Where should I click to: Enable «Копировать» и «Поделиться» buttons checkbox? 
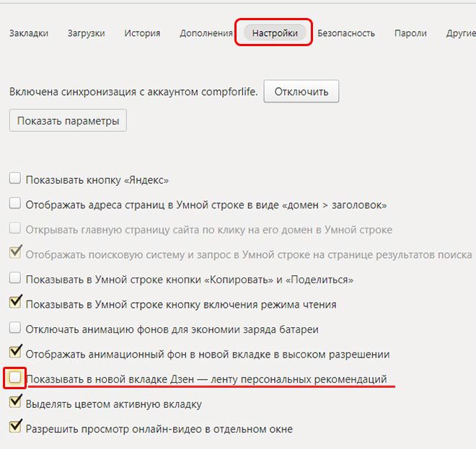point(15,278)
